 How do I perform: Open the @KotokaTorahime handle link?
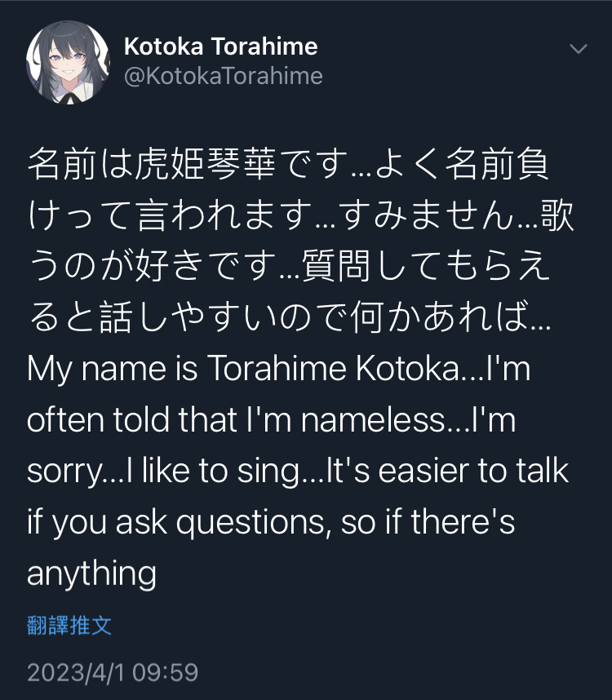pyautogui.click(x=224, y=76)
